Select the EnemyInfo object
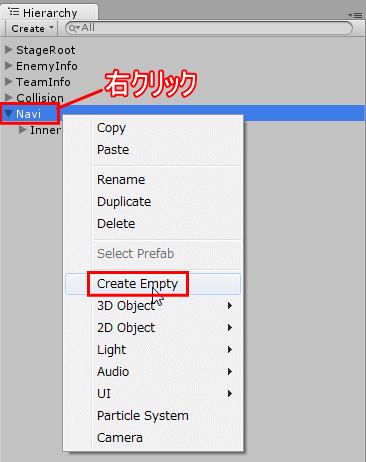 coord(47,66)
